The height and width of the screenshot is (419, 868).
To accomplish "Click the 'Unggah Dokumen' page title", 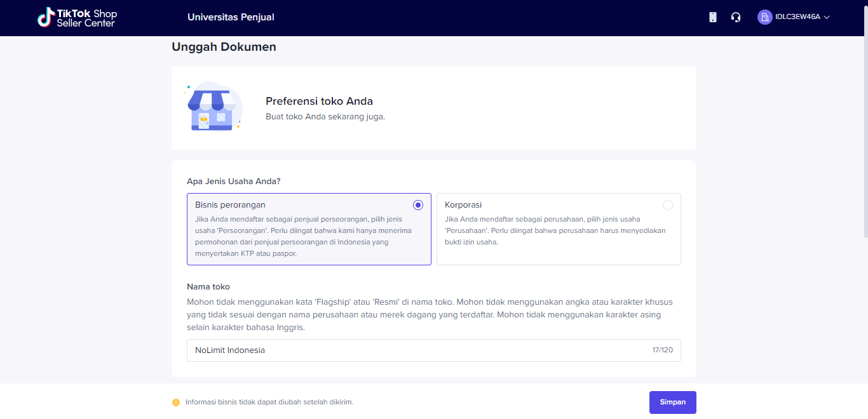I will point(224,47).
